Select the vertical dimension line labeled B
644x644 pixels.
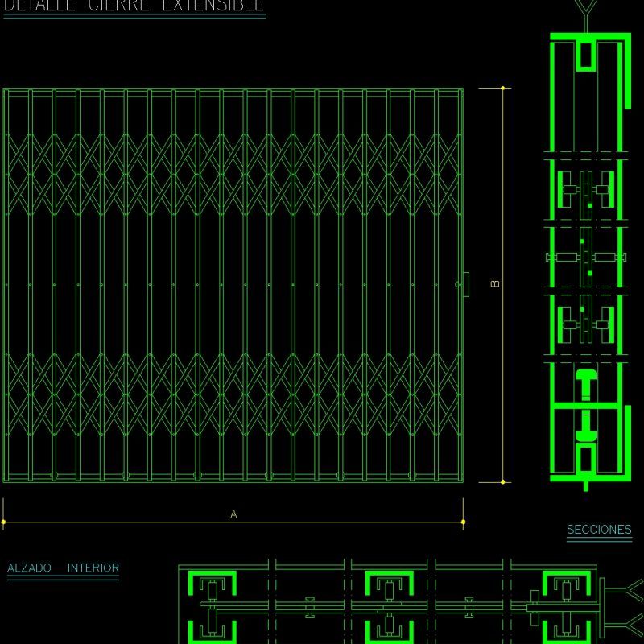tap(503, 282)
